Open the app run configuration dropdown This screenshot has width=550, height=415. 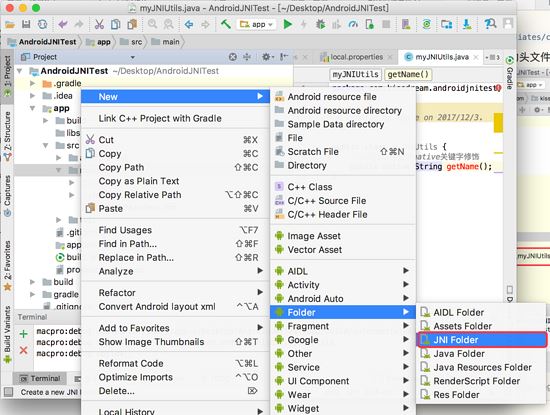point(256,25)
